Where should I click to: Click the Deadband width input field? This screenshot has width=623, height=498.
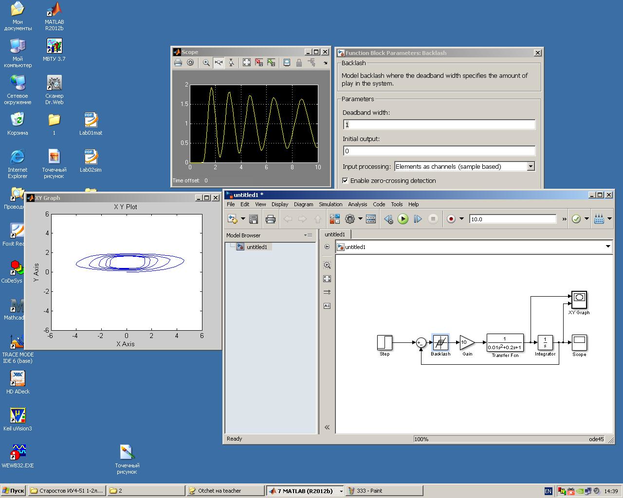438,124
